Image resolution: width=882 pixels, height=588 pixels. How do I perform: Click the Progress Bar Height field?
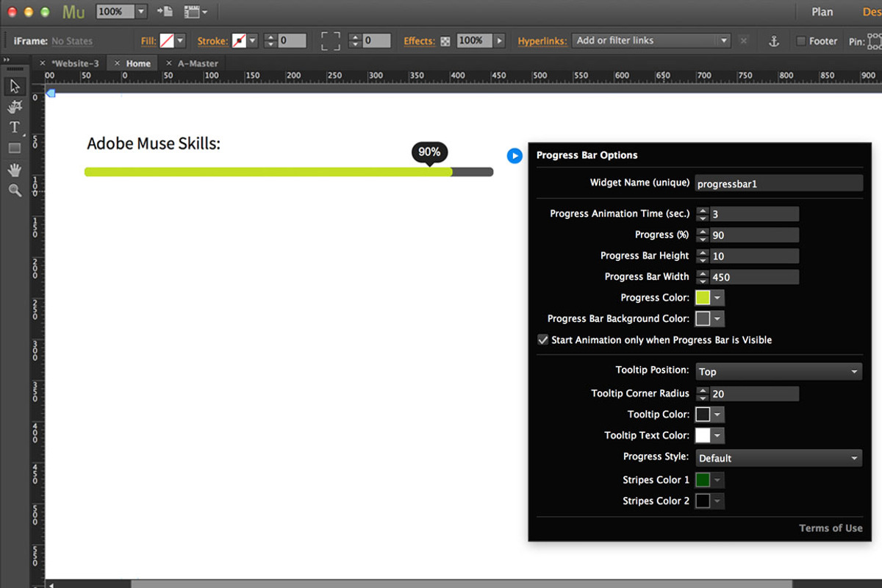click(x=754, y=256)
